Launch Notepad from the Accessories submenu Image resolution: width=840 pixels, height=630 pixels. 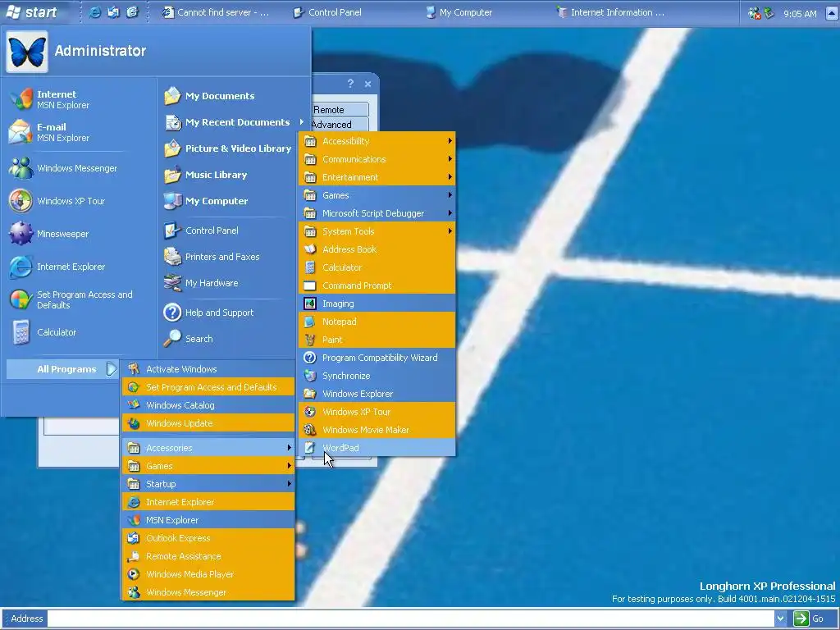click(377, 322)
